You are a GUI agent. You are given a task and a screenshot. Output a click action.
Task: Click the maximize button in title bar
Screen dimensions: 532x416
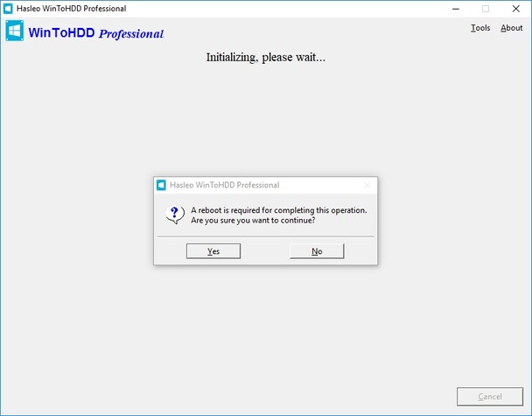click(486, 9)
